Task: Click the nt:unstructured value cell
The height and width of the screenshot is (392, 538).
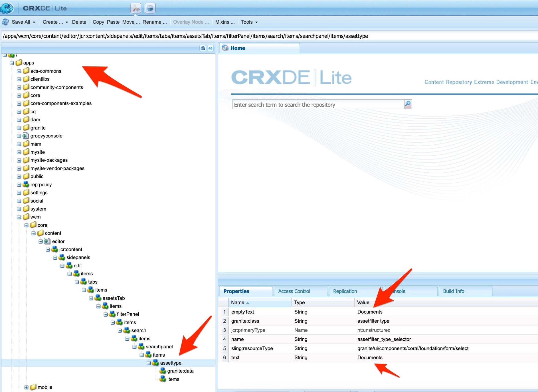Action: (x=374, y=330)
